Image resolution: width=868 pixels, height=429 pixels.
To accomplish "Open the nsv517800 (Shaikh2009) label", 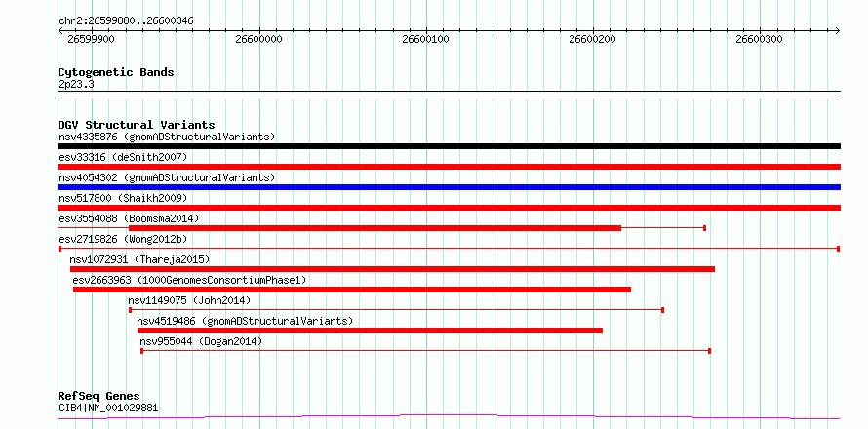I will [123, 198].
